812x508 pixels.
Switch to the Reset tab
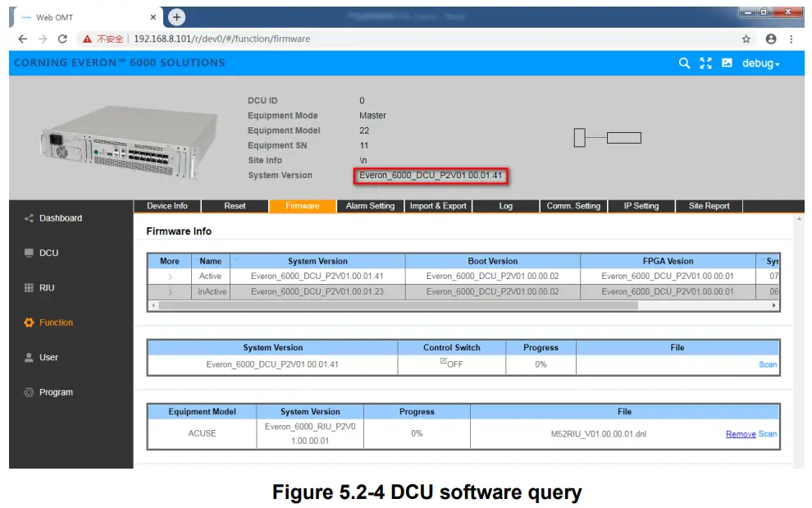235,206
